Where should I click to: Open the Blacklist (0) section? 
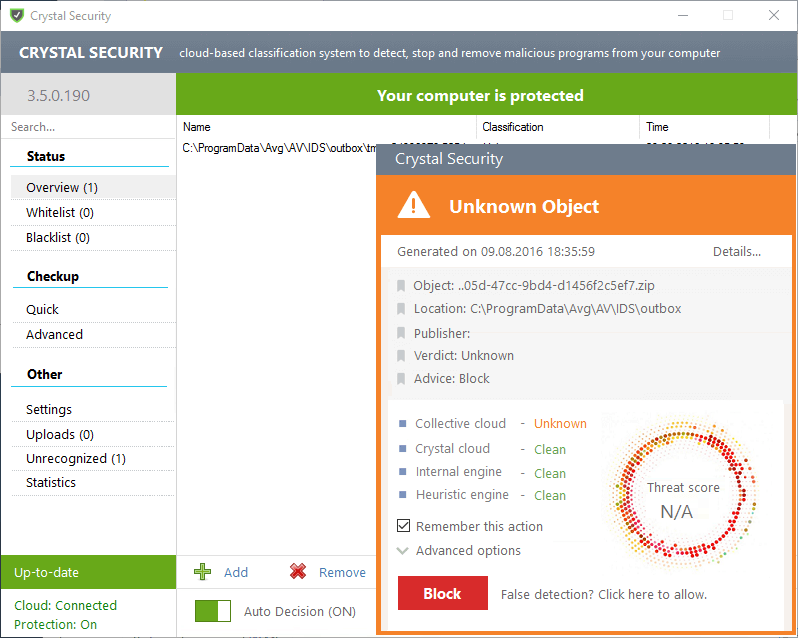coord(93,237)
